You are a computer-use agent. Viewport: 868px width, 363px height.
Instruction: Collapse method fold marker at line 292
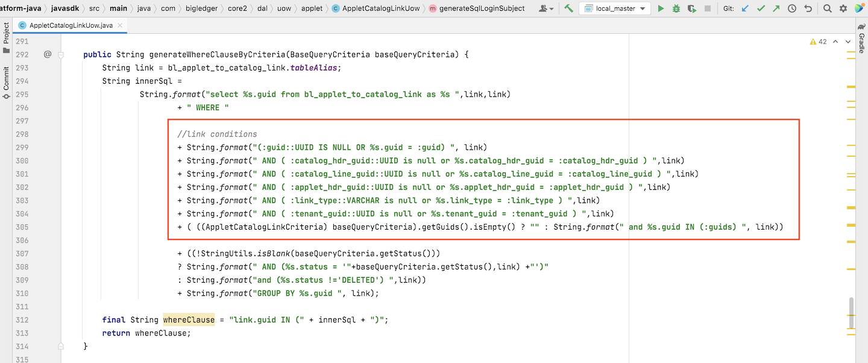[61, 54]
